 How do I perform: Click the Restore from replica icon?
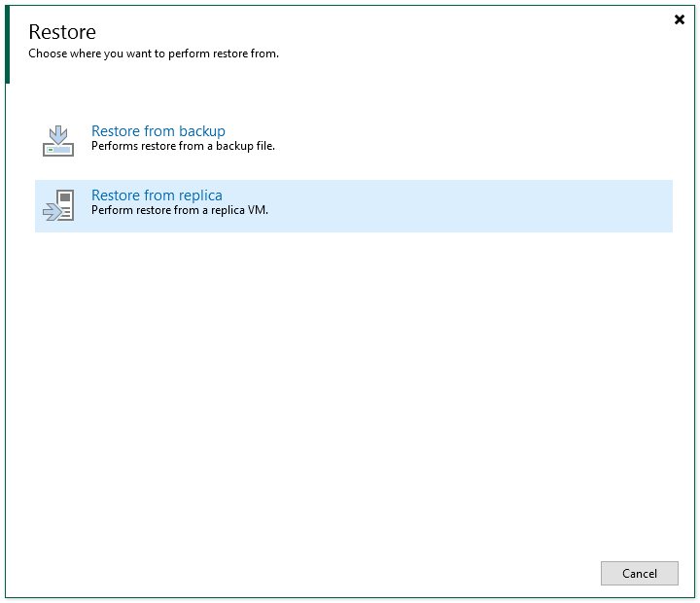click(58, 204)
